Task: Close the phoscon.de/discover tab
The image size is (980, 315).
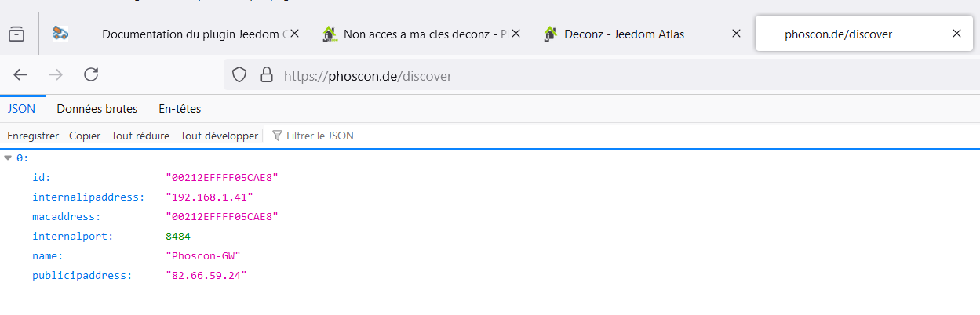Action: pyautogui.click(x=956, y=34)
